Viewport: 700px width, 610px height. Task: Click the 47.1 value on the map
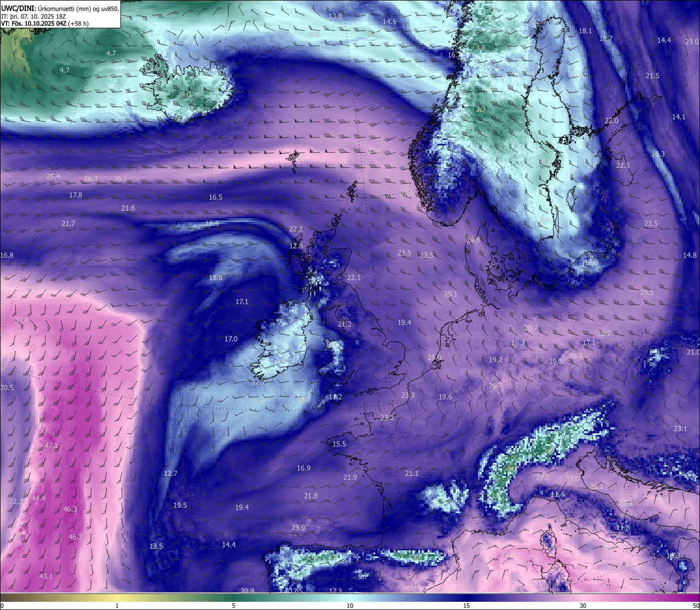(x=51, y=445)
